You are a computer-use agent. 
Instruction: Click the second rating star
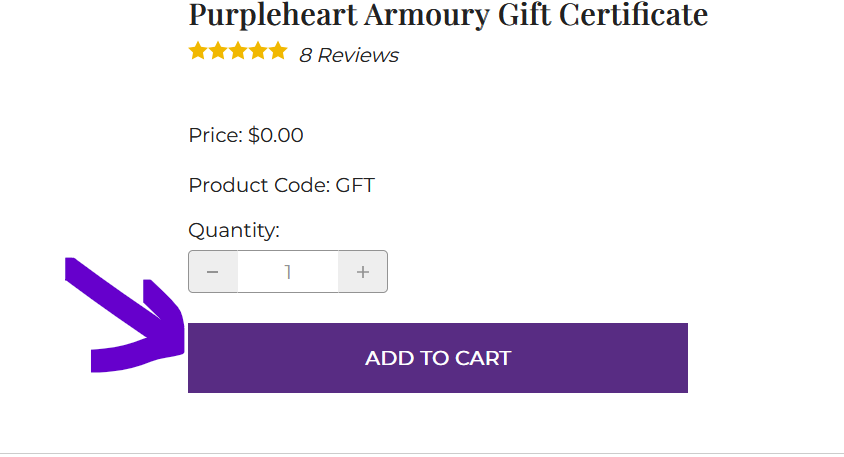pos(218,51)
